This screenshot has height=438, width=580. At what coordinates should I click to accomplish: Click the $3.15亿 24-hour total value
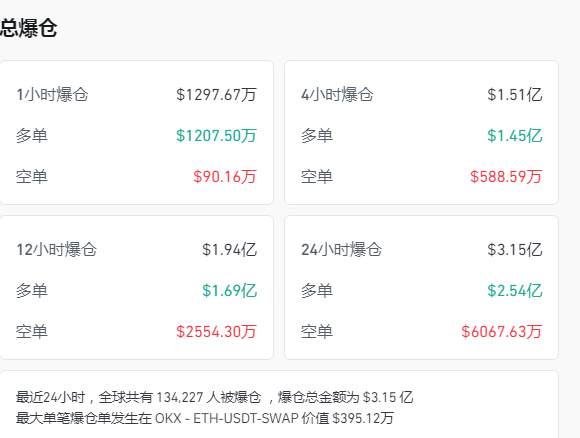[515, 250]
